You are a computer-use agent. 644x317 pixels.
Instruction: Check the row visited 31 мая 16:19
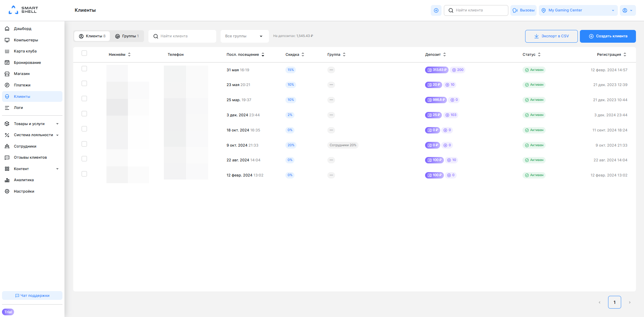[x=84, y=69]
